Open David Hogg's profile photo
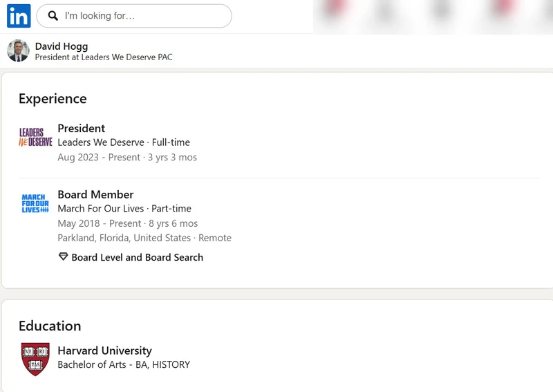The width and height of the screenshot is (553, 392). pyautogui.click(x=18, y=50)
